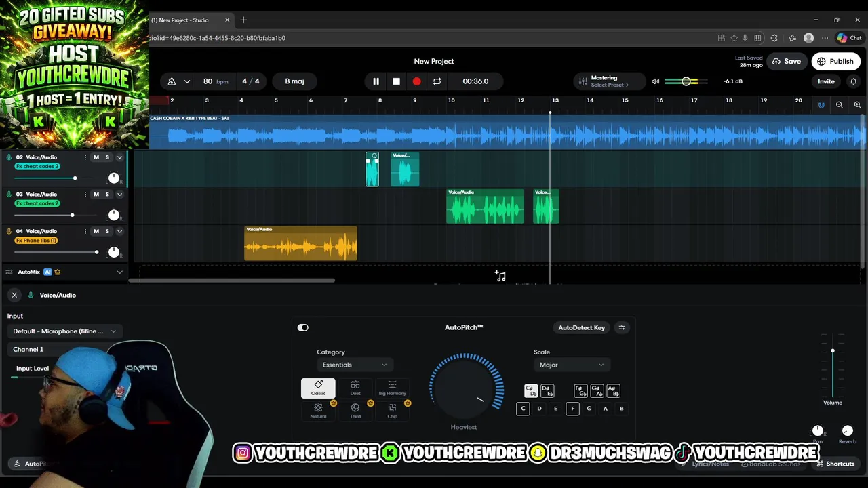Open the B maj key selector
This screenshot has width=868, height=488.
(294, 81)
